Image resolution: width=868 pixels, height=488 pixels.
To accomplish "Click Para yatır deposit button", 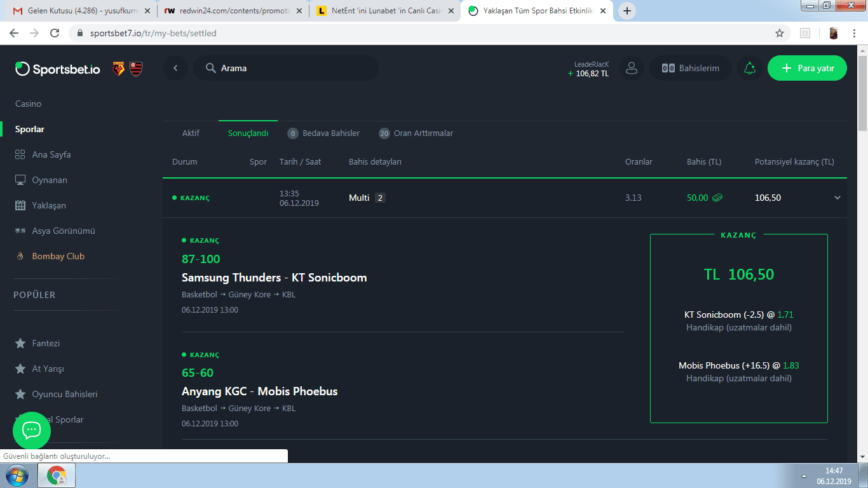I will [x=807, y=68].
